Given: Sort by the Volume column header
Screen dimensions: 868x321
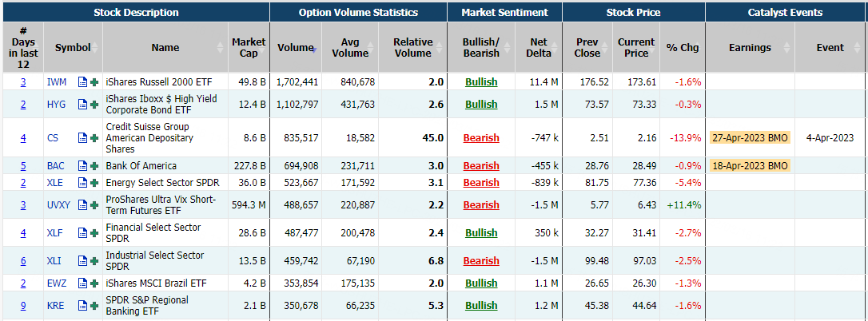Looking at the screenshot, I should pos(296,47).
